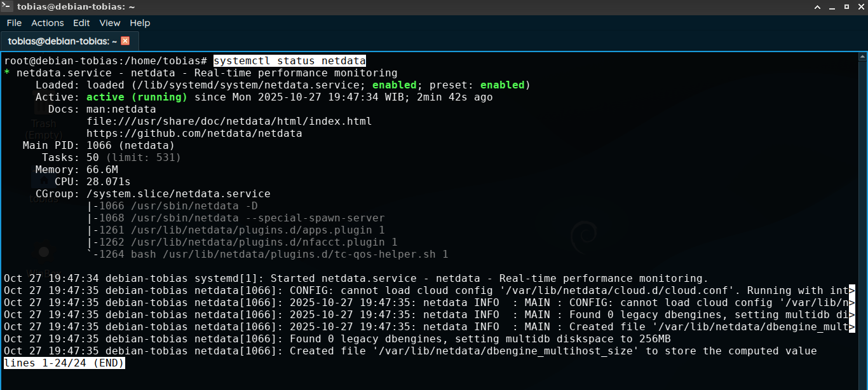Click the lines 1-24/24 (END) pager indicator
868x390 pixels.
click(x=64, y=363)
